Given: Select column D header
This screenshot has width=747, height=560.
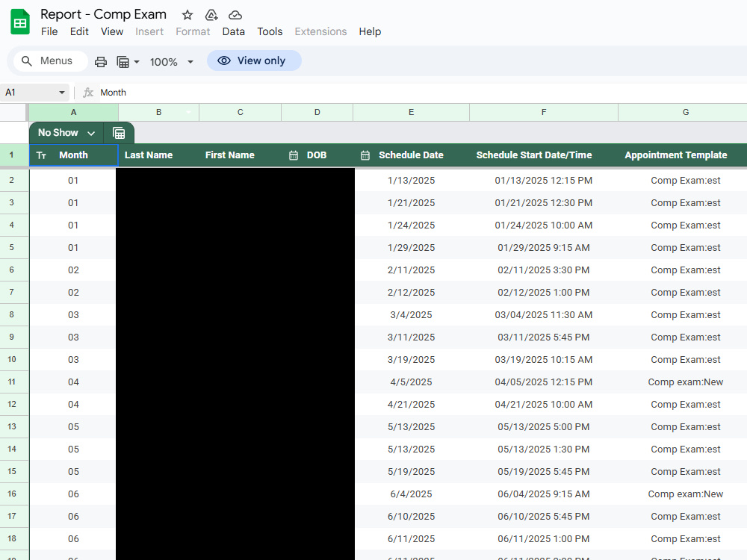Looking at the screenshot, I should [x=317, y=113].
